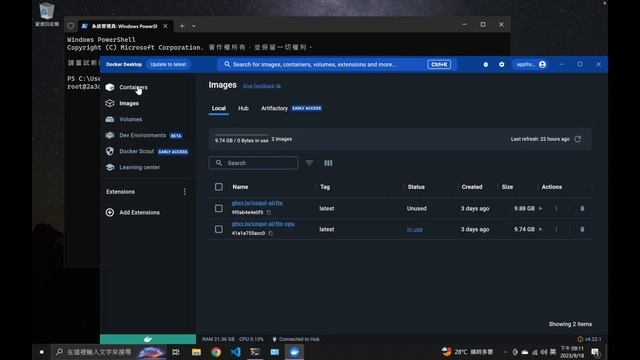Open the images filter icon
640x360 pixels.
[x=309, y=163]
